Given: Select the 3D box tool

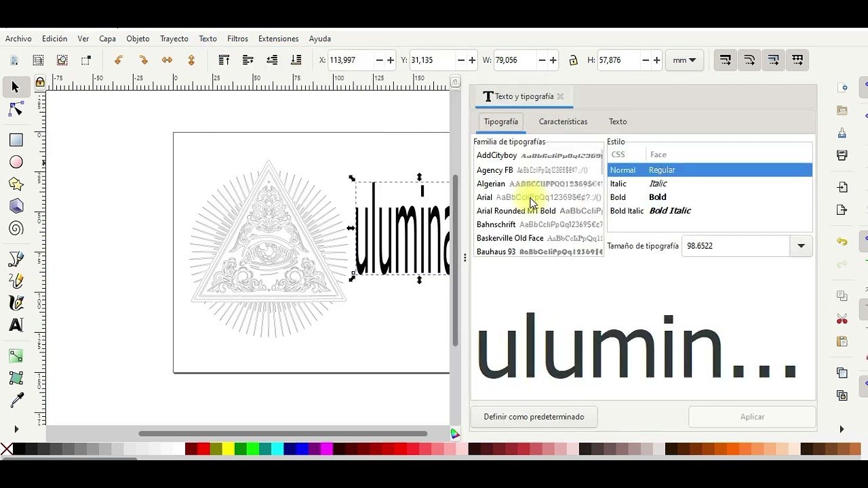Looking at the screenshot, I should pyautogui.click(x=16, y=206).
